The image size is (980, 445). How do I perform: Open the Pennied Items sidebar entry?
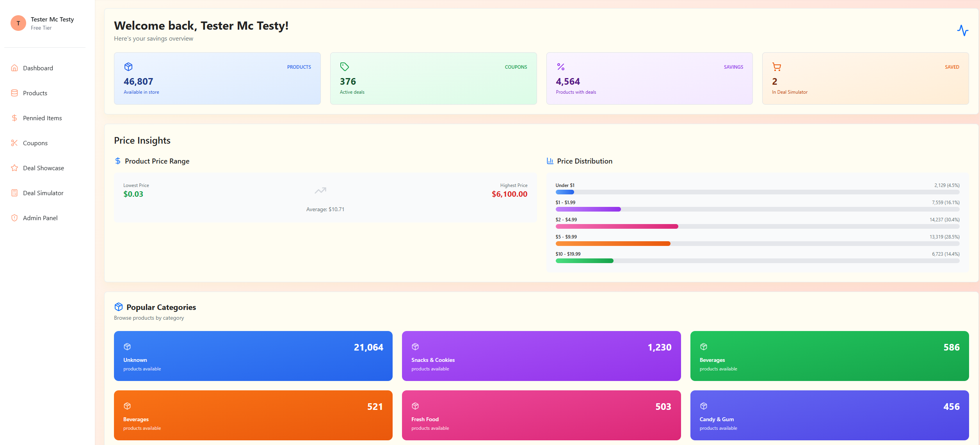[42, 117]
